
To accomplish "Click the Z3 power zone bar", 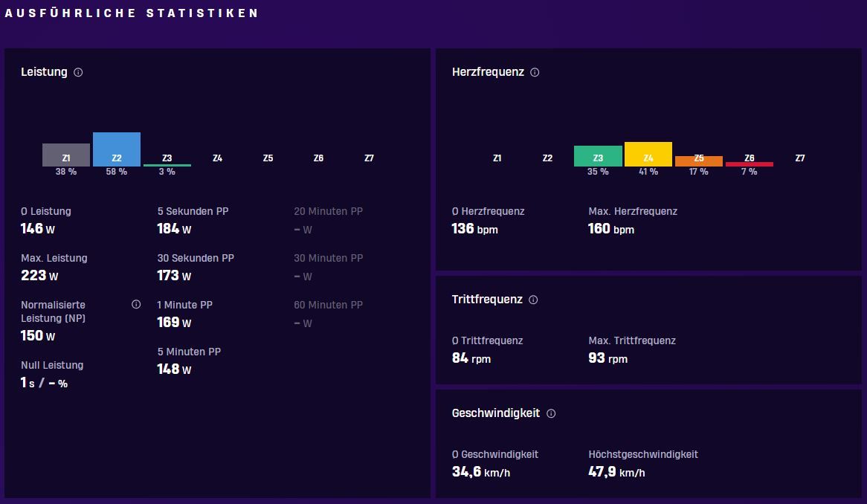I will [x=167, y=165].
